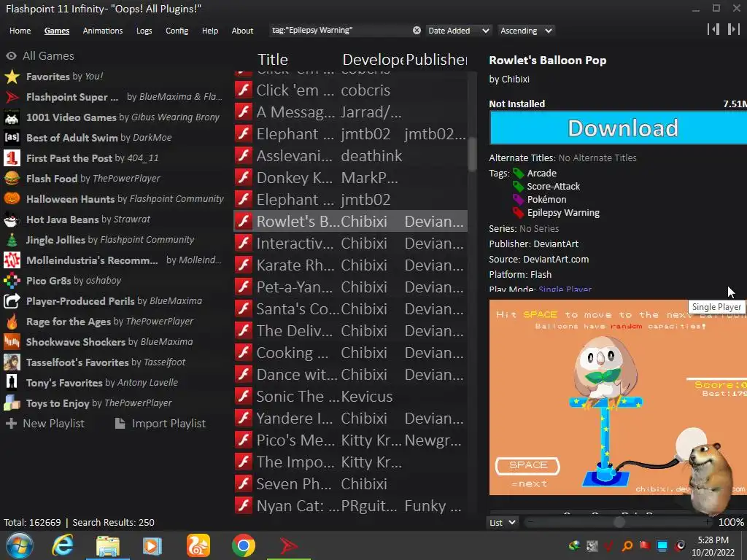747x560 pixels.
Task: Select the Nyan Cat: game row
Action: tap(351, 506)
